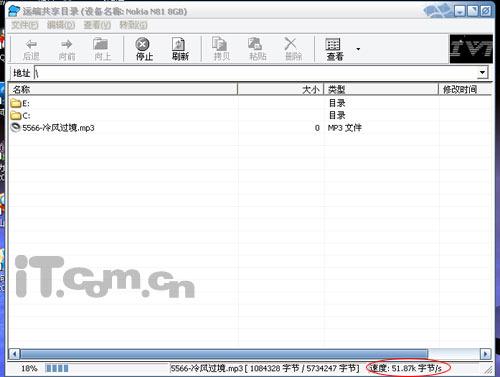Click the horizontal scrollbar thumb
This screenshot has height=377, width=500.
224,354
